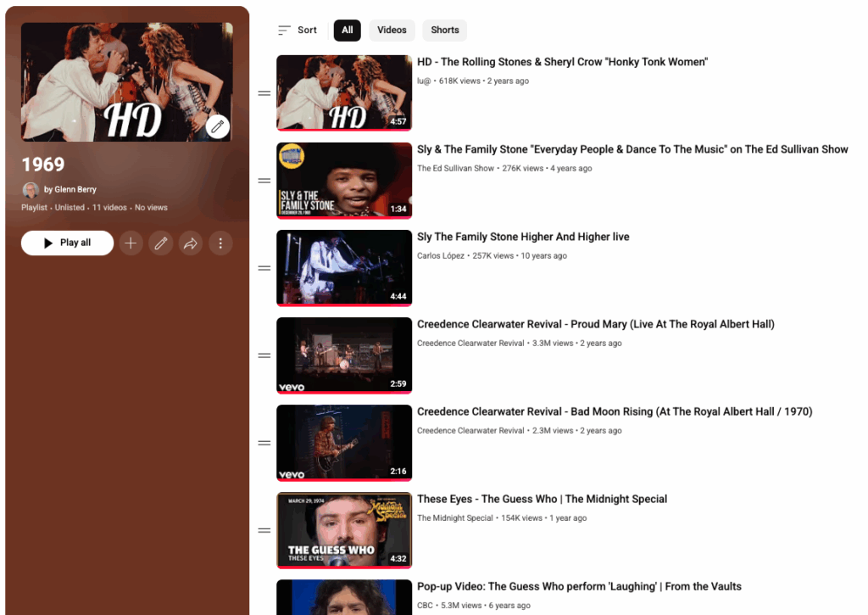Switch to the Videos filter chip
This screenshot has height=615, width=868.
click(x=392, y=31)
